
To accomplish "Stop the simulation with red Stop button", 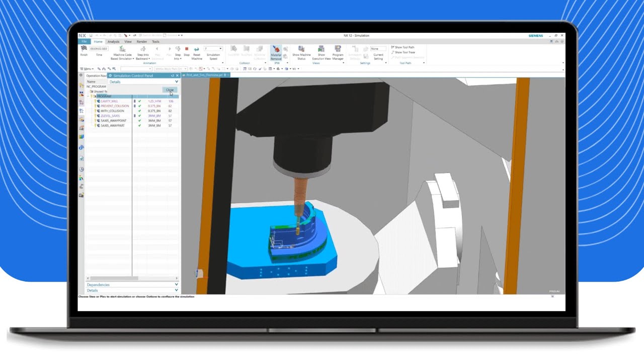I will tap(187, 49).
